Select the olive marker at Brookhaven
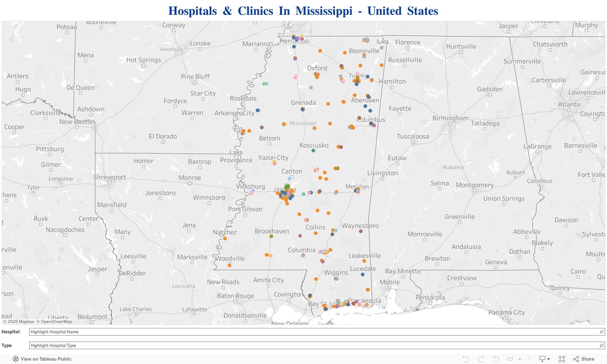The image size is (607, 364). (x=271, y=236)
